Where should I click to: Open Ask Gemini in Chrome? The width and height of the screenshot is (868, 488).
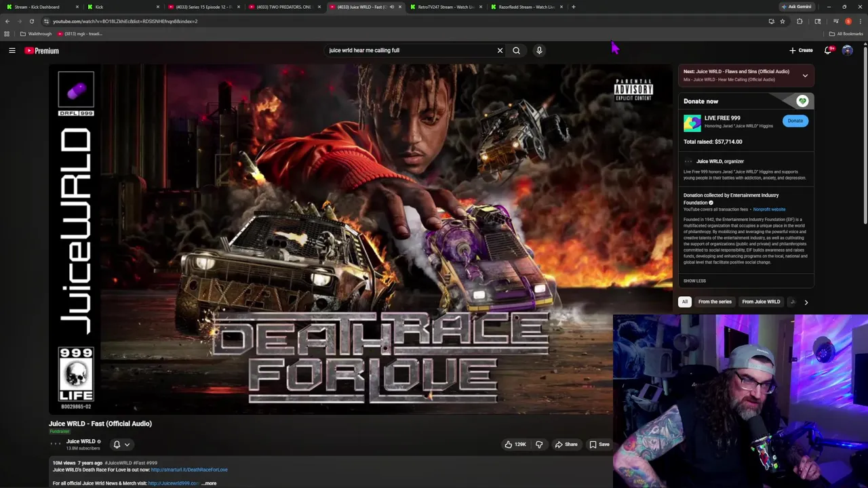pyautogui.click(x=796, y=7)
